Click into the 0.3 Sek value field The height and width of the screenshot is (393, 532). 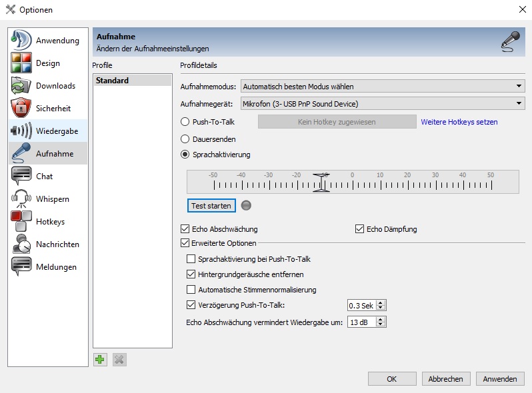click(362, 305)
